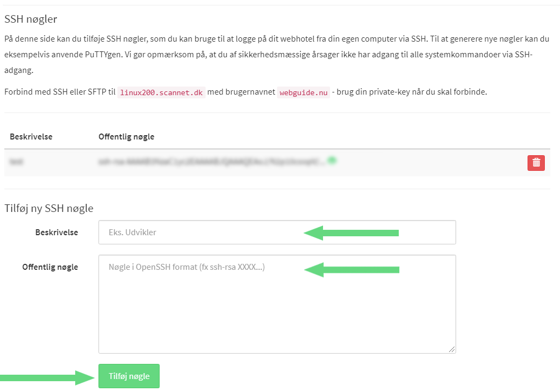Click the green status dot beside blurred key

332,160
